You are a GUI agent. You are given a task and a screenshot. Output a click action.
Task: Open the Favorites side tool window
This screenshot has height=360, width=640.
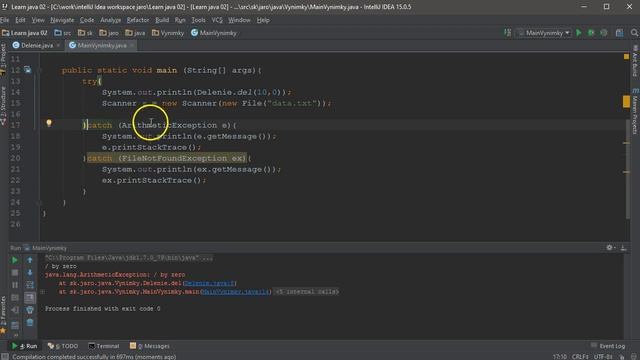pos(3,315)
